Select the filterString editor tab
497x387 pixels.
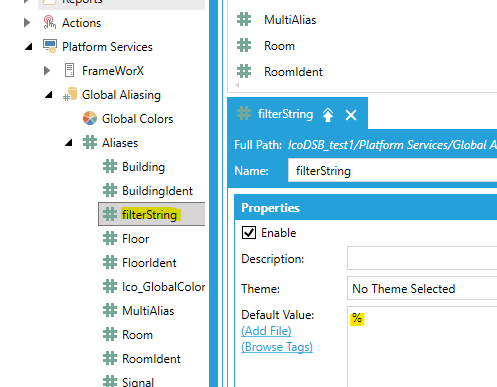pyautogui.click(x=285, y=114)
